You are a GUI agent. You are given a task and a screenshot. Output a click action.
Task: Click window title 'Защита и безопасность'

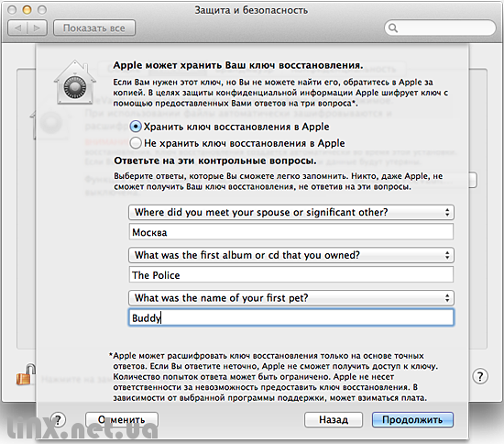(x=251, y=10)
